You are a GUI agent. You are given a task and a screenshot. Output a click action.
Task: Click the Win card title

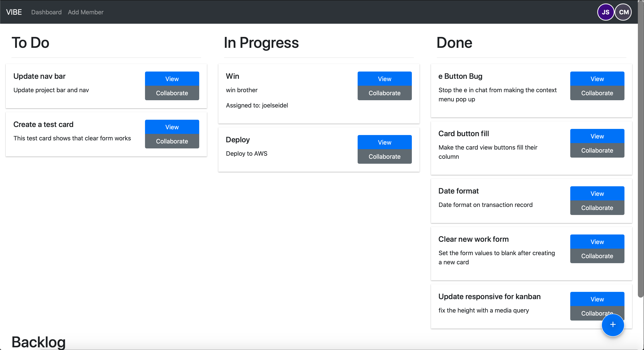click(x=233, y=76)
